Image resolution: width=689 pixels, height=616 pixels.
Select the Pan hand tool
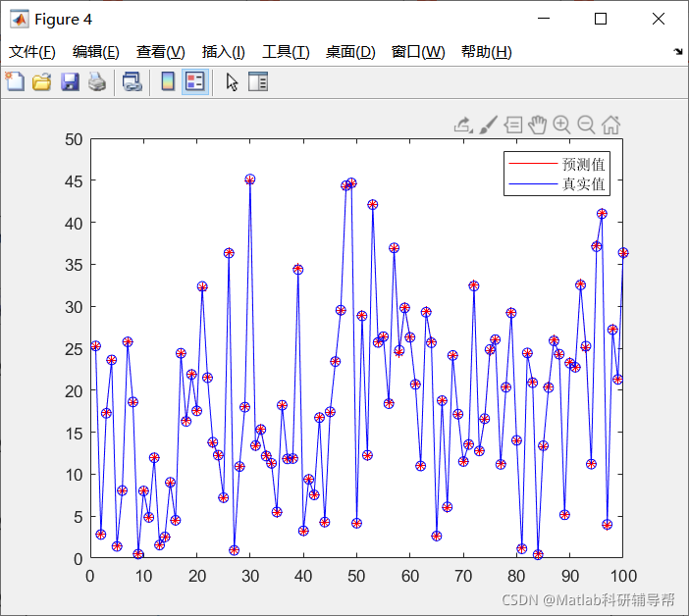click(x=537, y=126)
